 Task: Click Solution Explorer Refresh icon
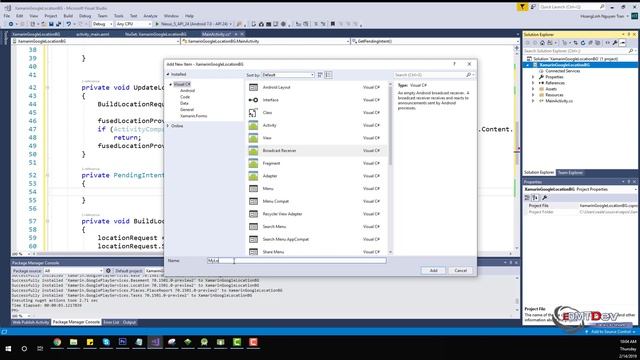coord(583,43)
